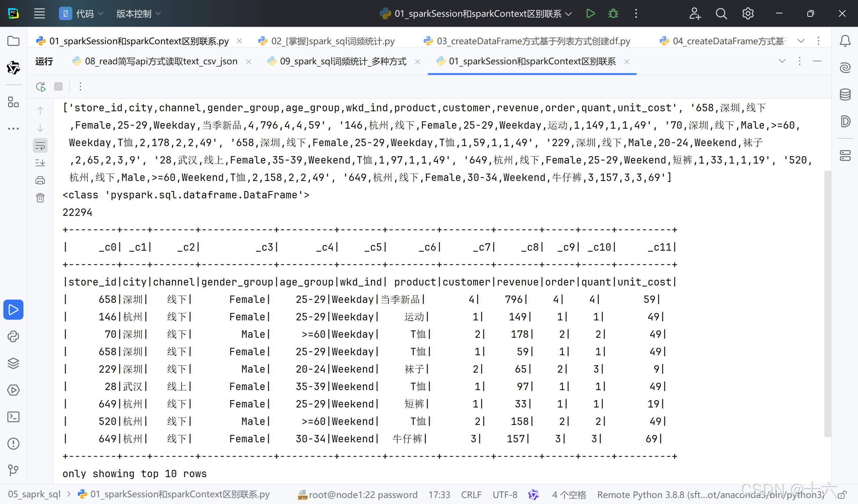Open the Layers tool window

click(x=13, y=363)
